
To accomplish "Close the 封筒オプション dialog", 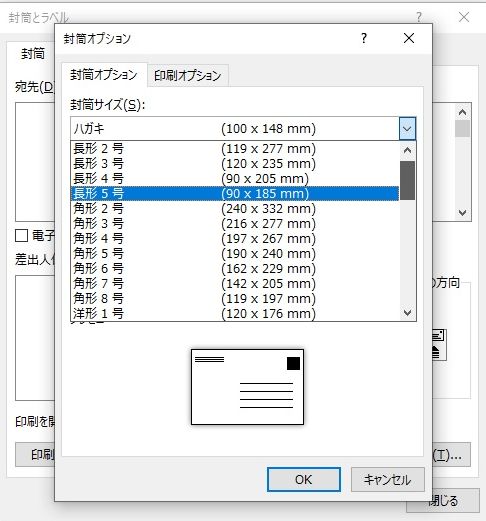I will coord(409,38).
